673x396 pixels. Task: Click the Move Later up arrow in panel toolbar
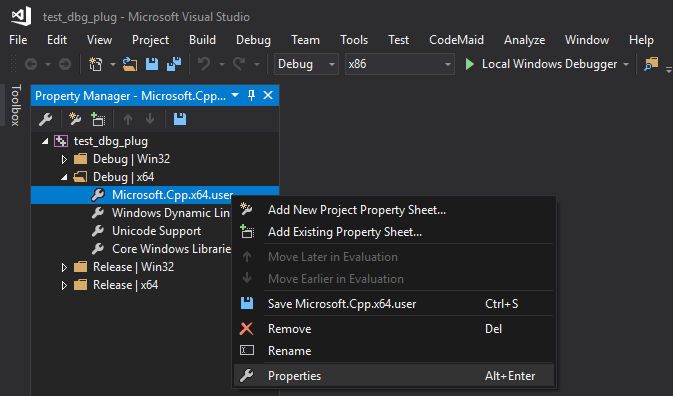(127, 119)
